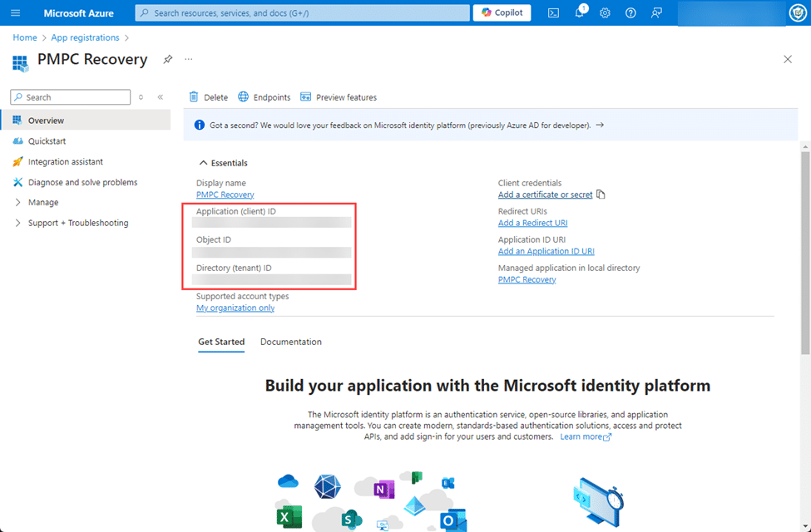Select Quickstart in the sidebar
The height and width of the screenshot is (532, 811).
[47, 141]
